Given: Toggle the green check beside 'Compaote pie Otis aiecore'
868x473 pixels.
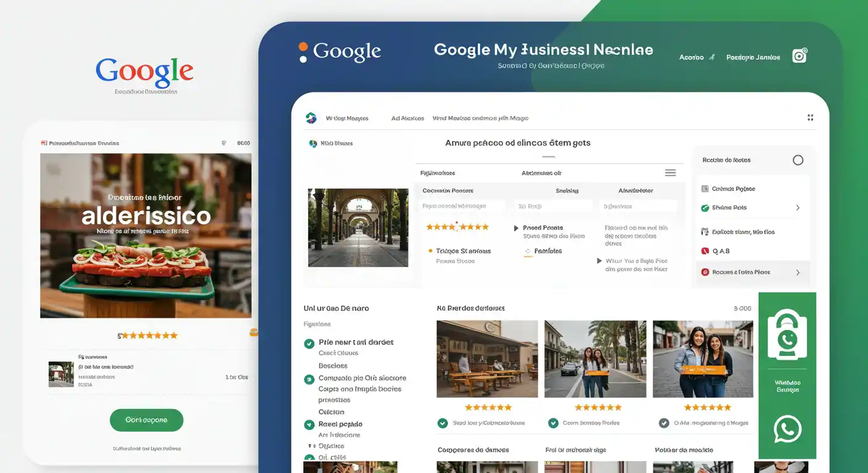Looking at the screenshot, I should click(x=309, y=379).
